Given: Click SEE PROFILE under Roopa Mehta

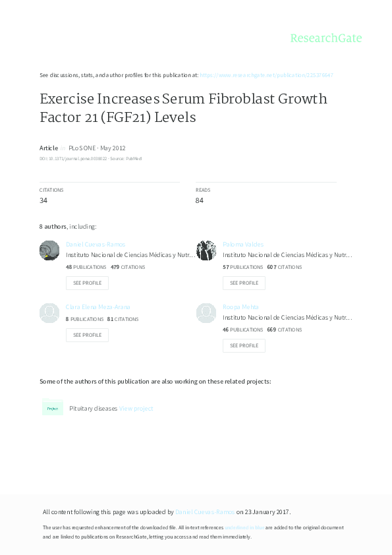Looking at the screenshot, I should click(x=244, y=345).
